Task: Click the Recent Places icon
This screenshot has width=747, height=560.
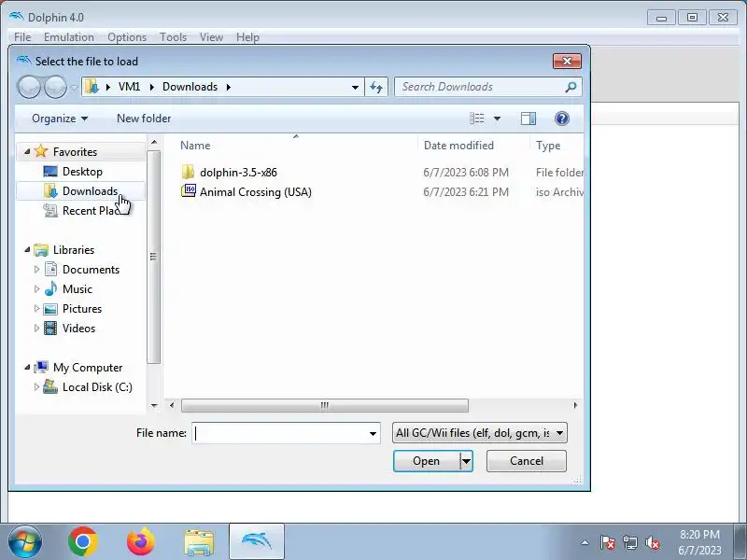Action: pos(50,211)
